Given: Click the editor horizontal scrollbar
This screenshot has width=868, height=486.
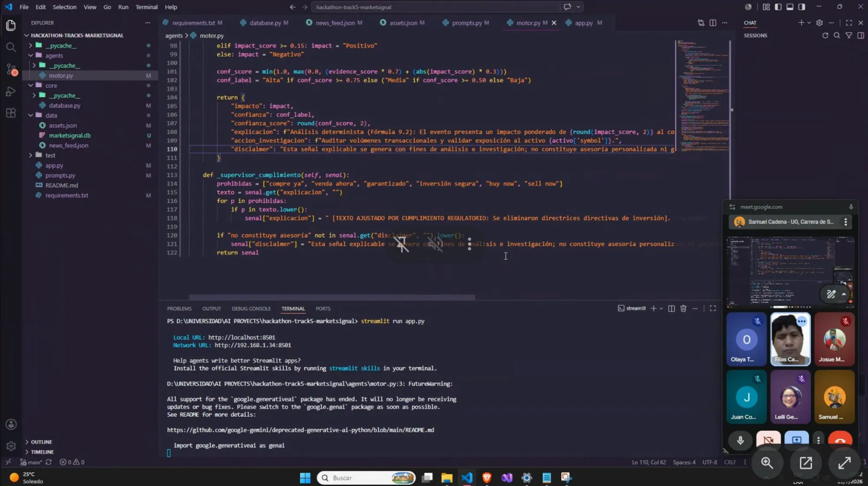Looking at the screenshot, I should [x=332, y=298].
